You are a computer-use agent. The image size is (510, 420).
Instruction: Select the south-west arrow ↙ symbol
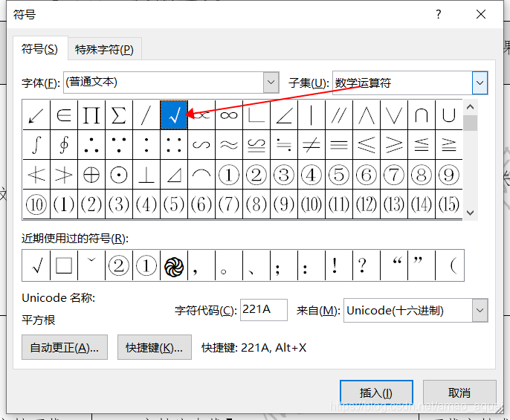coord(36,114)
